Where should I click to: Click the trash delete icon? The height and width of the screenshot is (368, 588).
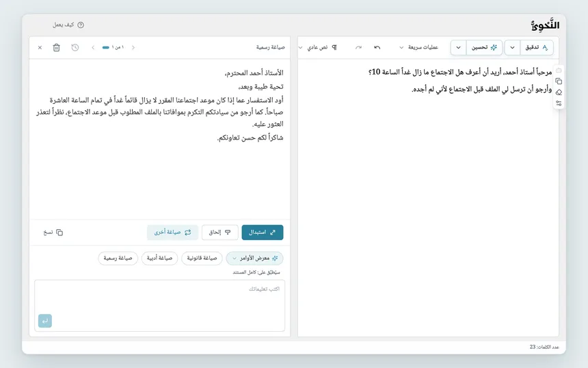[x=56, y=48]
